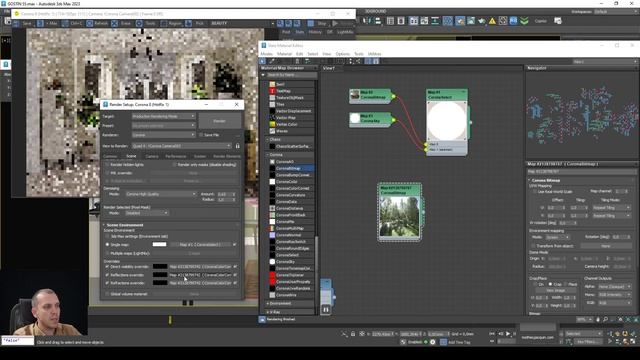The image size is (640, 360).
Task: Toggle Mtl. override checkbox
Action: click(107, 173)
